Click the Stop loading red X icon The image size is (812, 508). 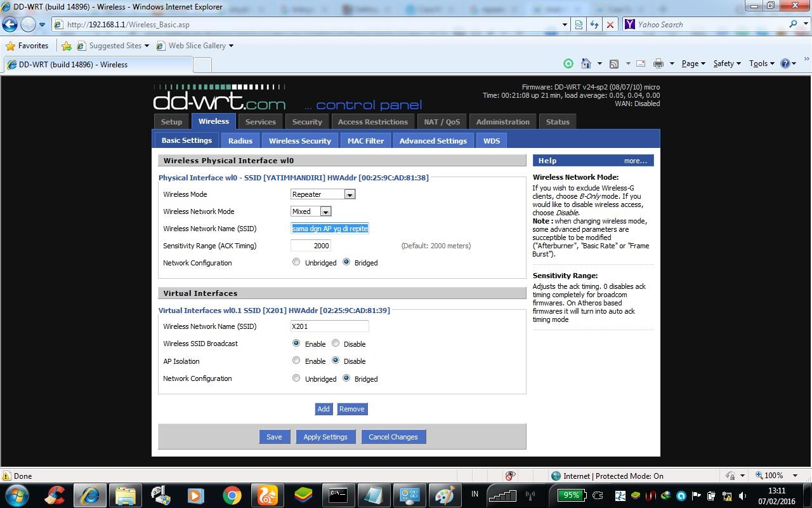610,25
